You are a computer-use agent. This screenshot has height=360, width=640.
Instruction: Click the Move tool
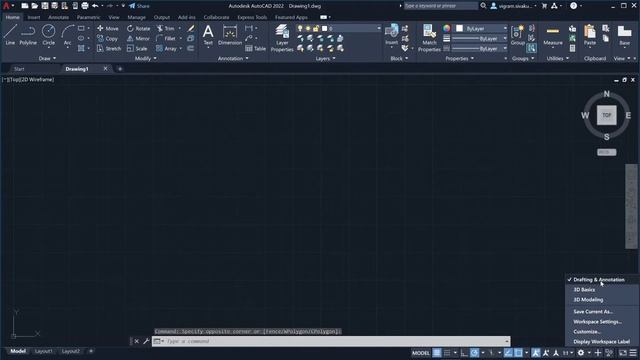point(108,29)
